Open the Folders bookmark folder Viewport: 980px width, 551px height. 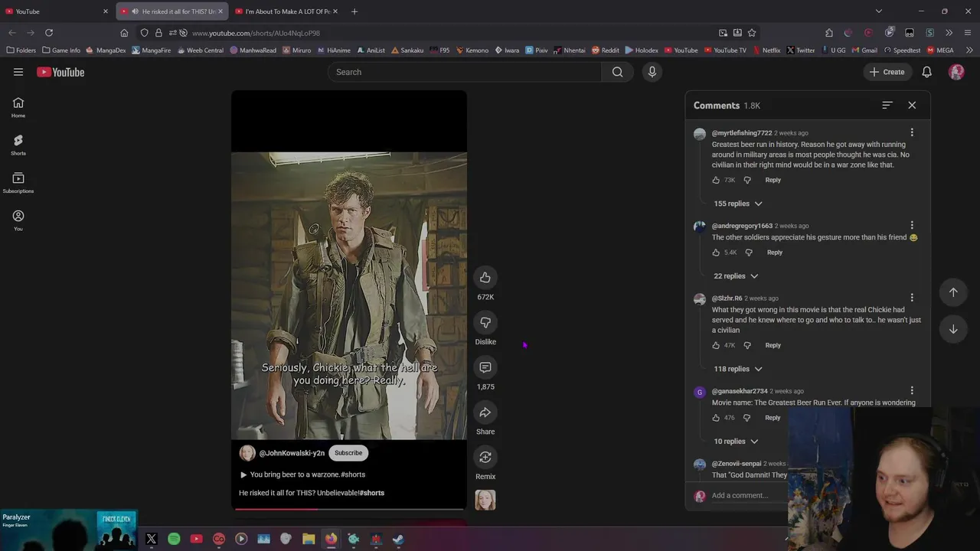[21, 51]
